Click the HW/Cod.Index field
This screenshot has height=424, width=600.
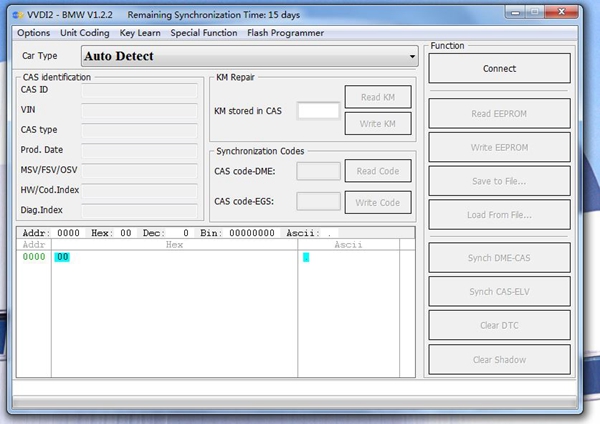click(x=140, y=191)
